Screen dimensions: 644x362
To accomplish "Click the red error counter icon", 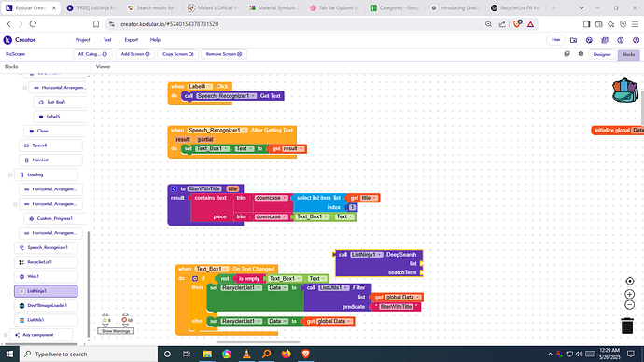I will (125, 320).
